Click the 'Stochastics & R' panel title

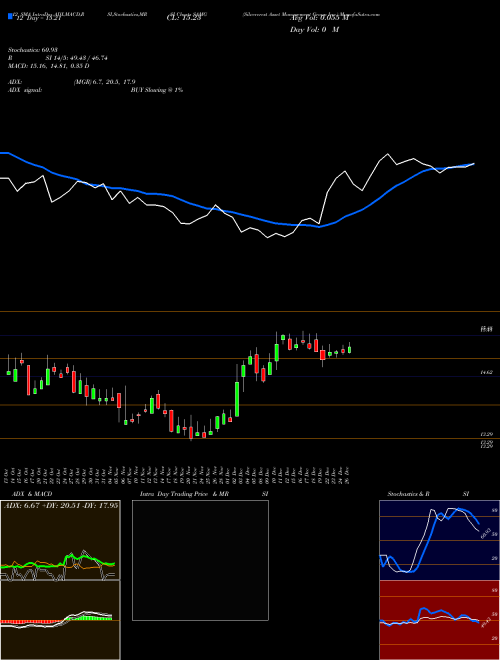pyautogui.click(x=409, y=494)
